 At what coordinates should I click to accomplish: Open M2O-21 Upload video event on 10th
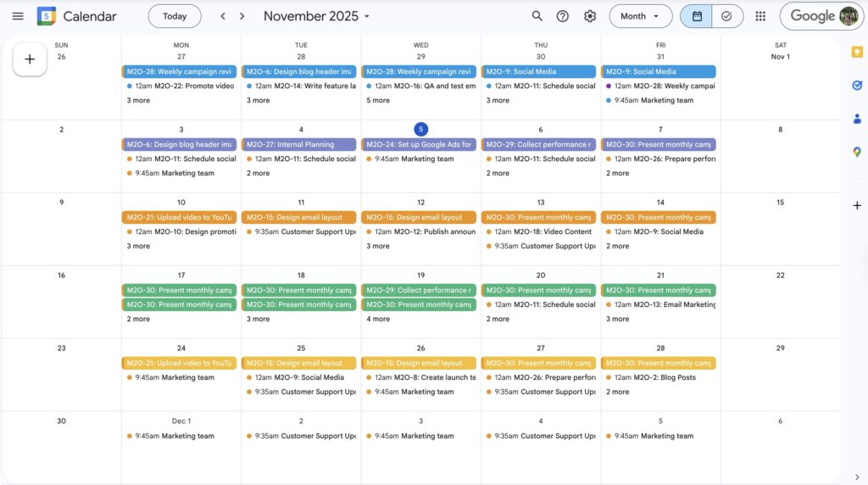pos(180,218)
